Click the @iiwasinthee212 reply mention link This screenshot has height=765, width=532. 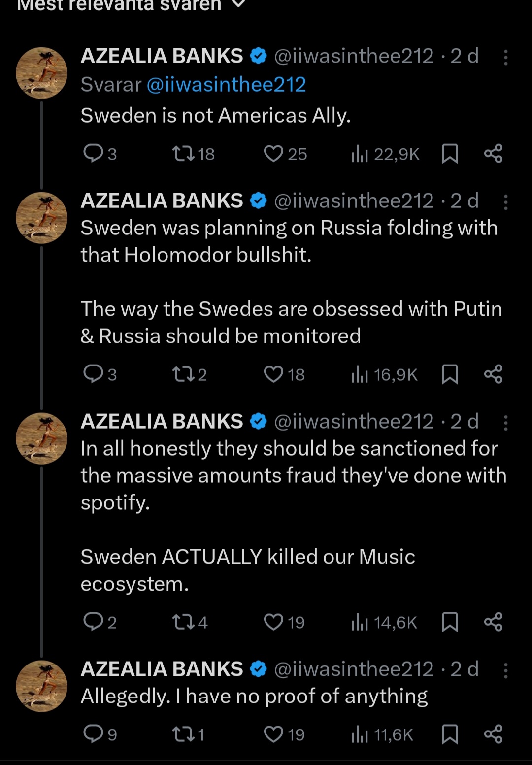(x=227, y=85)
